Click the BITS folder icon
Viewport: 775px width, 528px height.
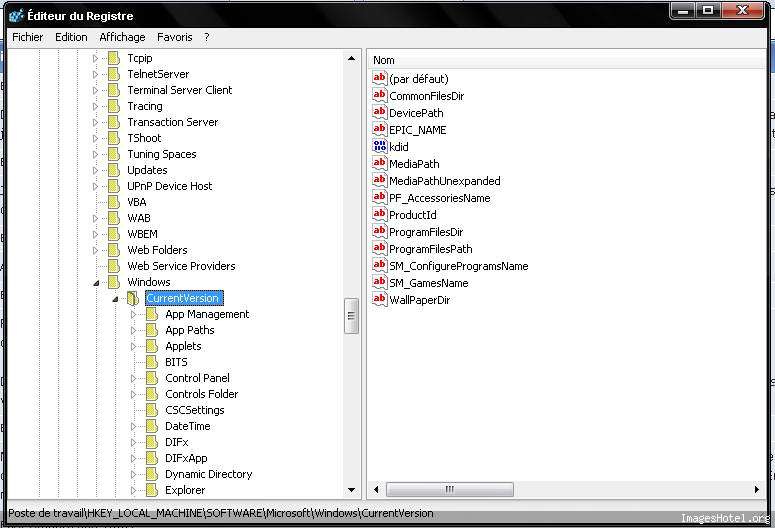[152, 362]
